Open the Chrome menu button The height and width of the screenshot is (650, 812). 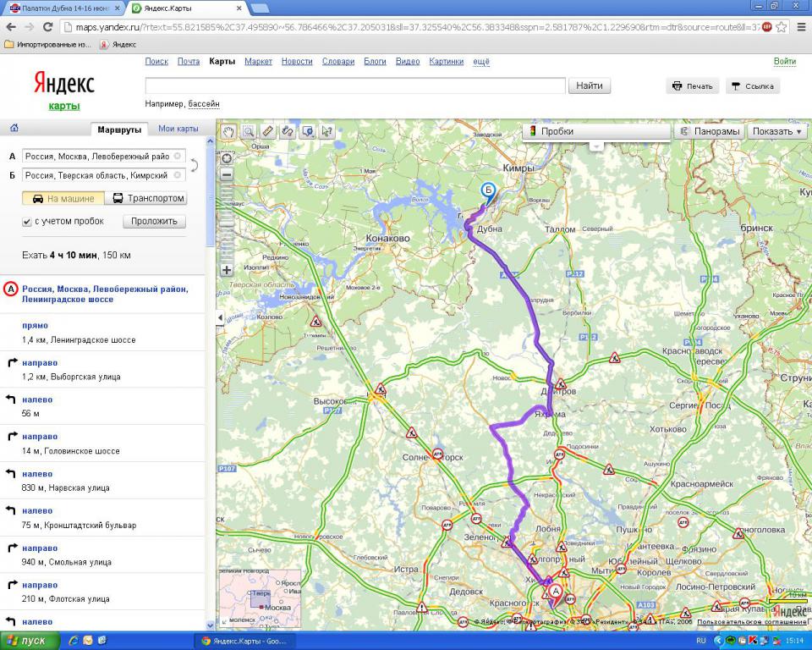[801, 27]
